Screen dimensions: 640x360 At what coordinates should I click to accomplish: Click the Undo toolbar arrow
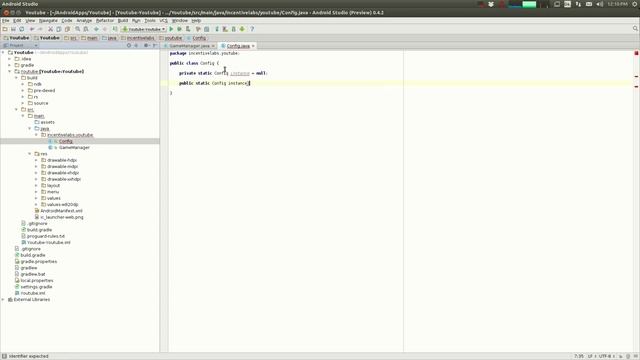[32, 29]
